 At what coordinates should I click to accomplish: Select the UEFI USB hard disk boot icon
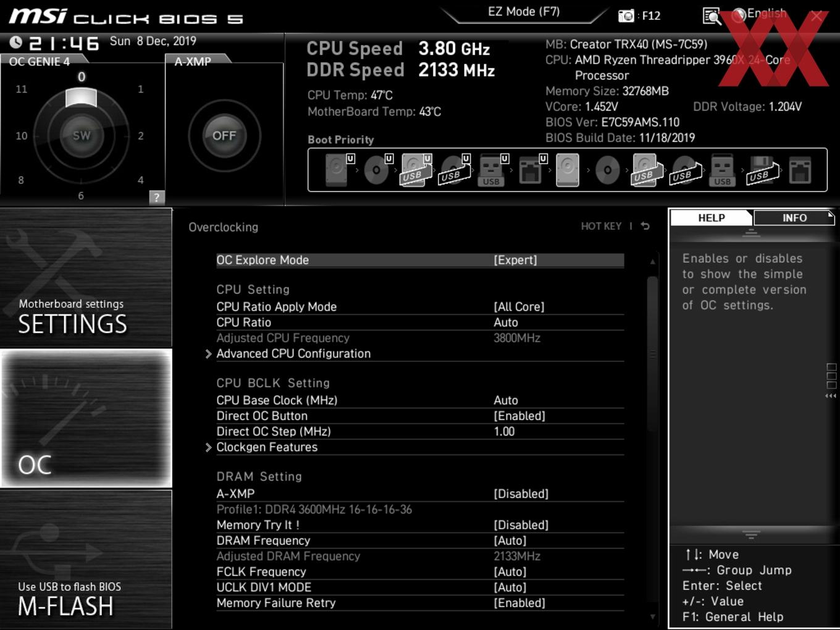click(416, 169)
